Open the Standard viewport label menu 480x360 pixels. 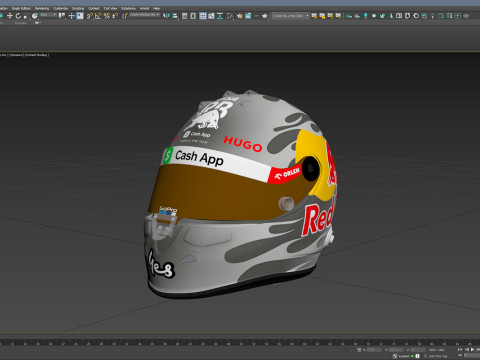[17, 55]
